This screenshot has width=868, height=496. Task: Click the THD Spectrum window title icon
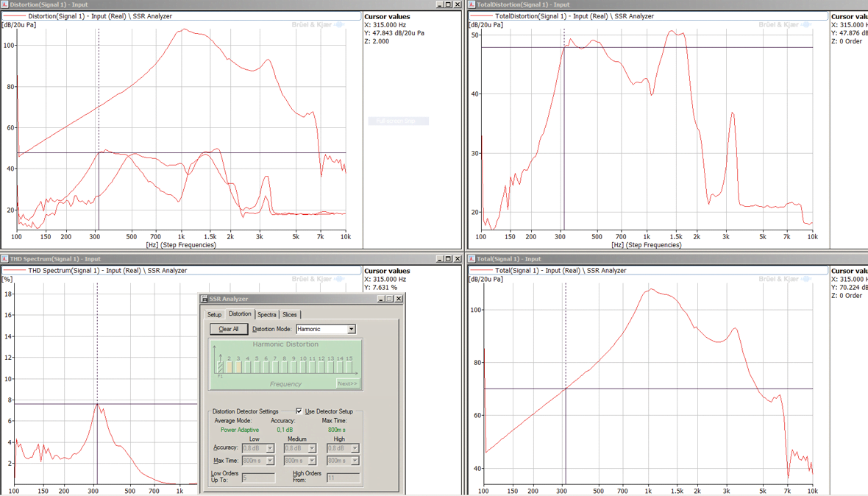(4, 259)
